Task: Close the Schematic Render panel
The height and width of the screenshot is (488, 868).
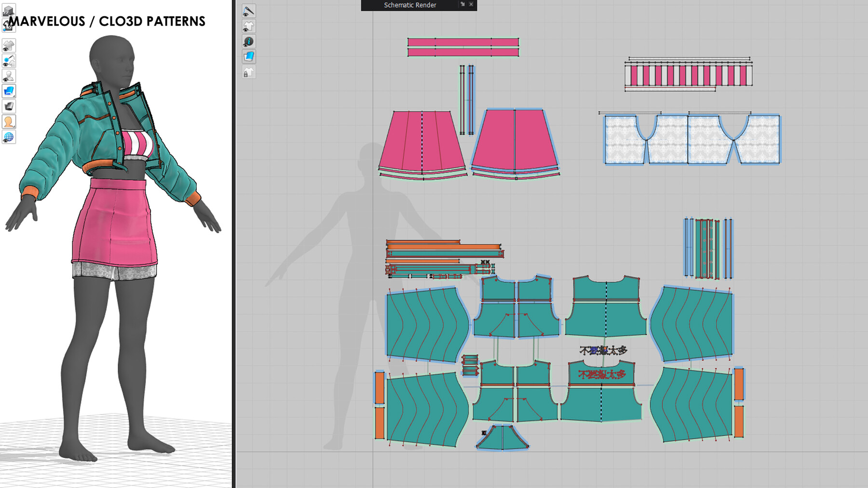Action: click(471, 4)
